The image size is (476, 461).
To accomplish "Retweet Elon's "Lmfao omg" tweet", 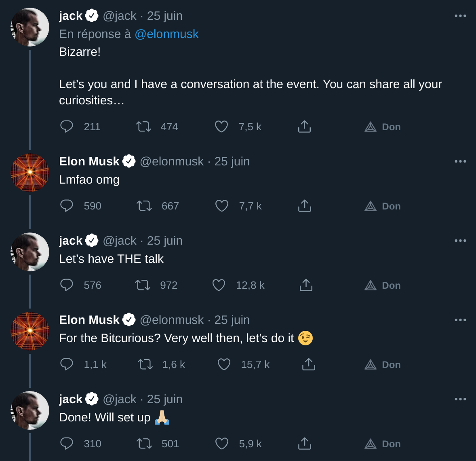I will click(x=144, y=206).
